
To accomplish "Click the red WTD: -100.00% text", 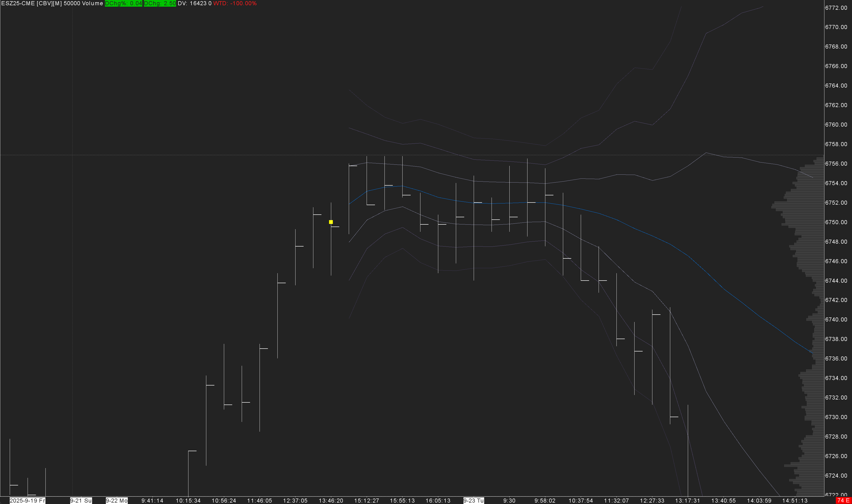I will pos(235,3).
